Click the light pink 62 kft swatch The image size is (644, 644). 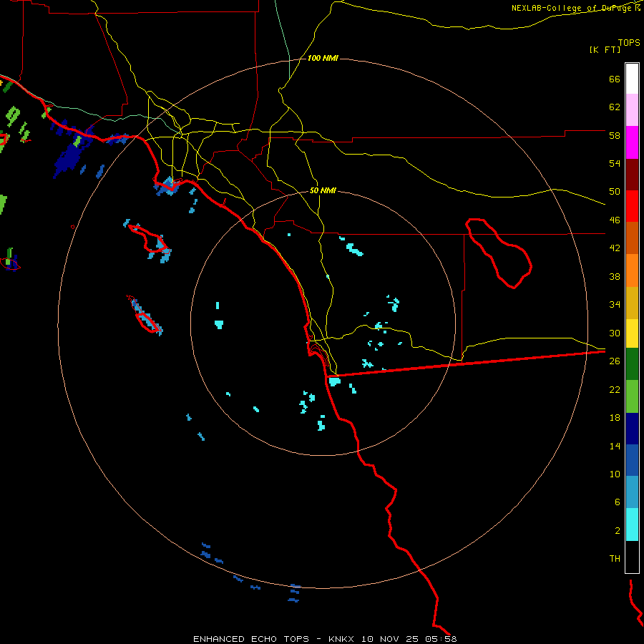632,110
